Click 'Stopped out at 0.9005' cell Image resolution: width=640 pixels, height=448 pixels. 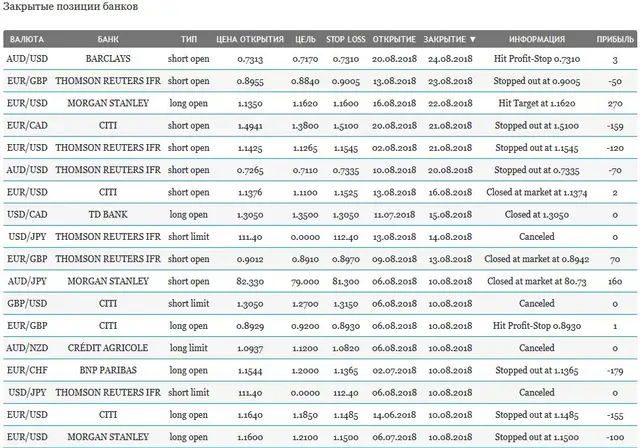tap(537, 81)
